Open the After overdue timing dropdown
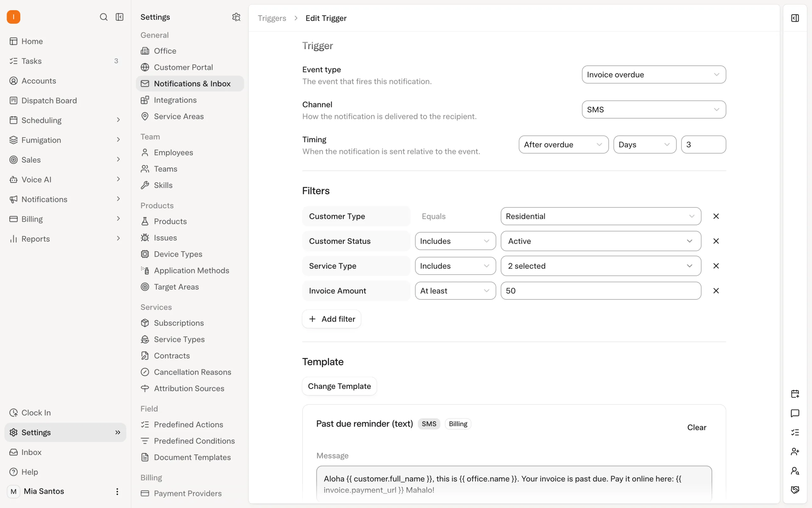Screen dimensions: 812x508 coord(563,145)
